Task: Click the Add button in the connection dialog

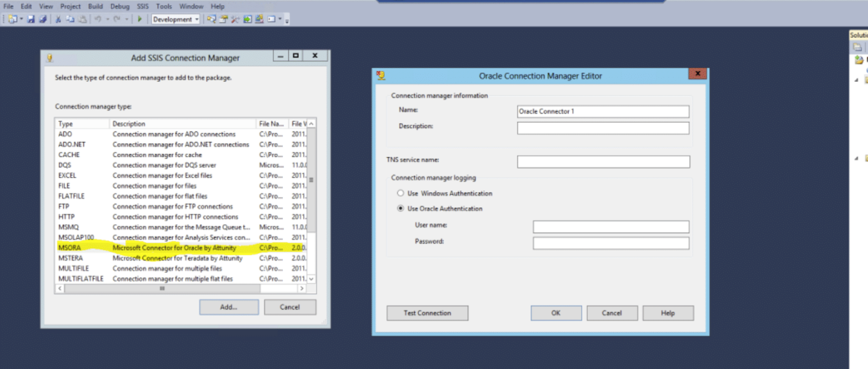Action: click(229, 306)
